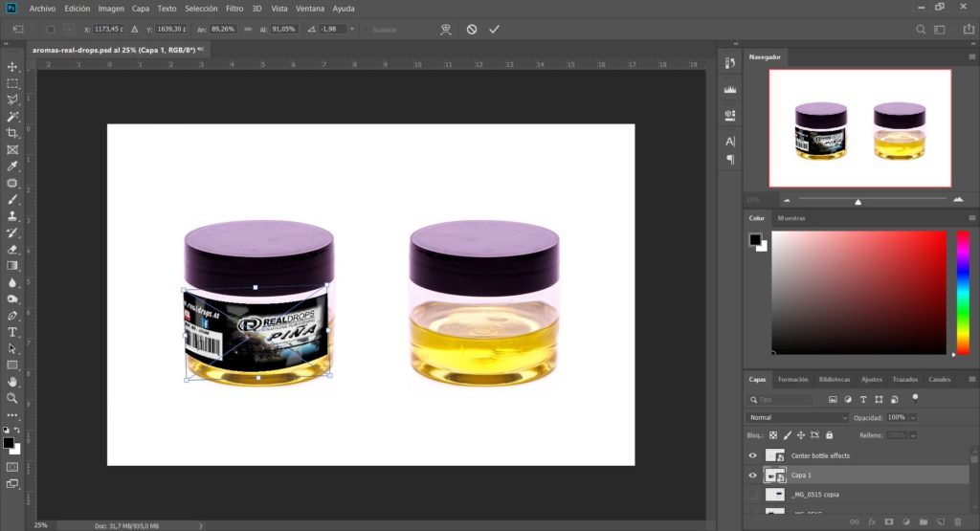Select the Clone Stamp tool
This screenshot has height=531, width=980.
[11, 216]
